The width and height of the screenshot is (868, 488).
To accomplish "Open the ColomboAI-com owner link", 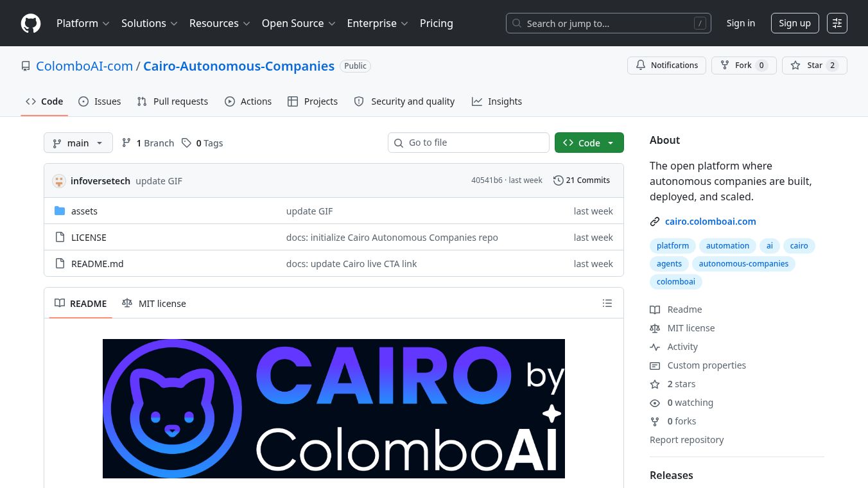I will pos(84,66).
